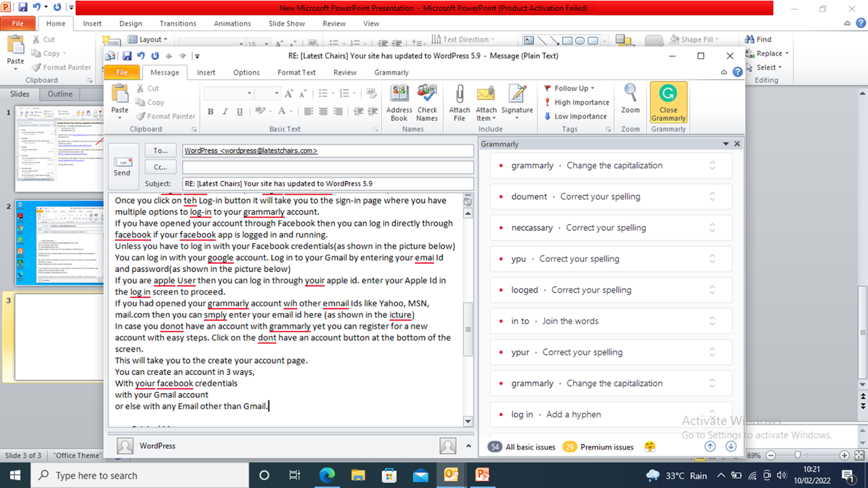Open the Review tab in the message window
Viewport: 868px width, 488px height.
click(x=345, y=73)
